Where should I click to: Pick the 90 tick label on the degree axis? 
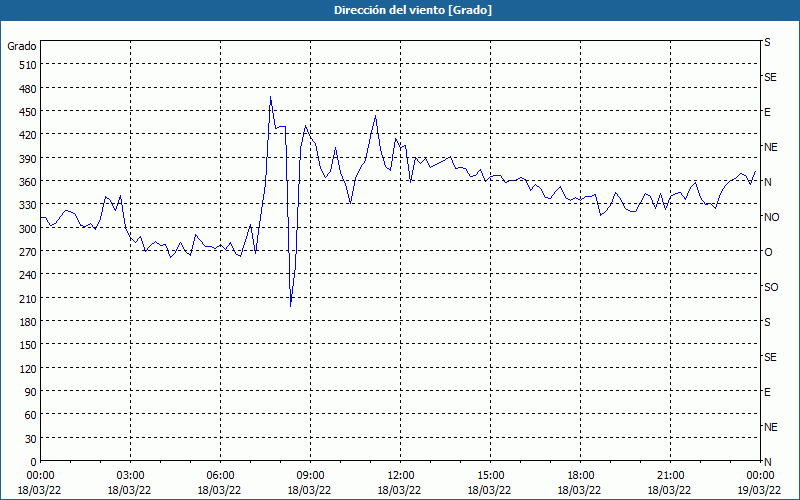coord(31,392)
